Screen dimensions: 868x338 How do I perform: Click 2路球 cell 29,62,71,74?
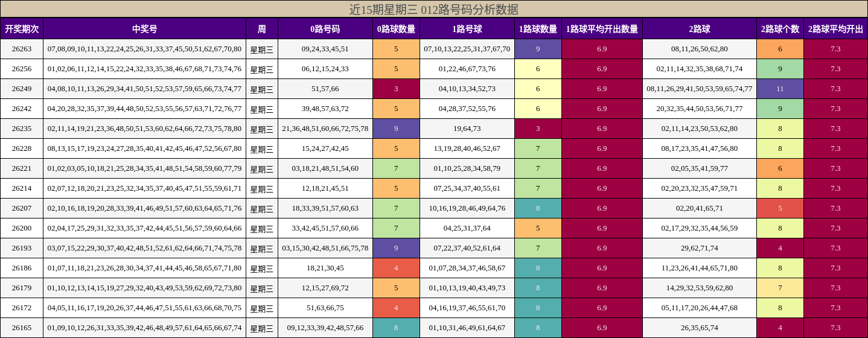(700, 248)
